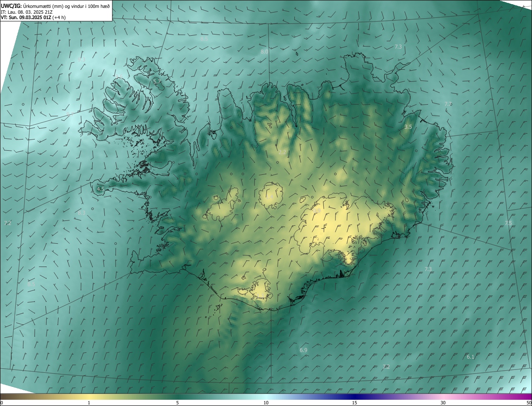Click the map title 'Úrkomumætti (mm) og vindur i 100m hæð'
The width and height of the screenshot is (532, 406).
67,6
